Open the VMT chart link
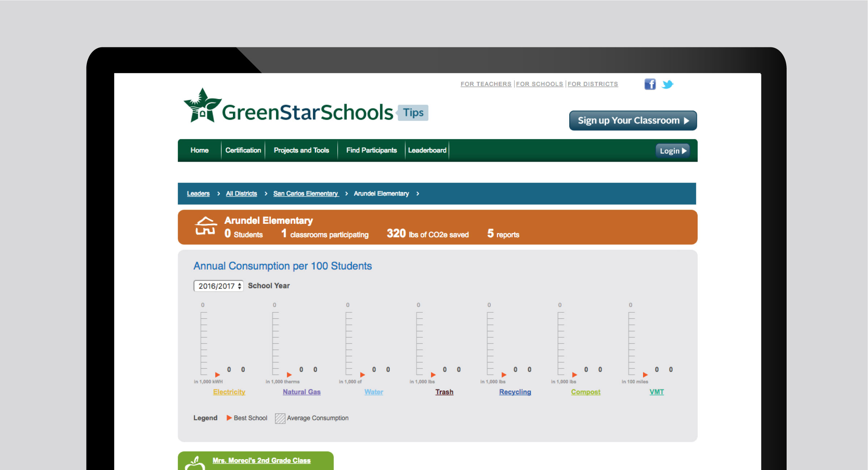Screen dimensions: 868x470 (x=656, y=392)
